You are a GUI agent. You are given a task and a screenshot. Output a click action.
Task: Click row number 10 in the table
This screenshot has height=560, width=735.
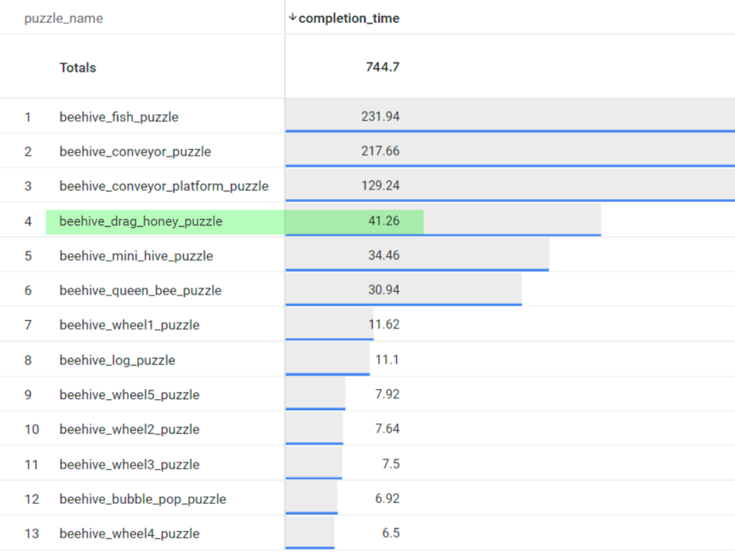click(32, 429)
